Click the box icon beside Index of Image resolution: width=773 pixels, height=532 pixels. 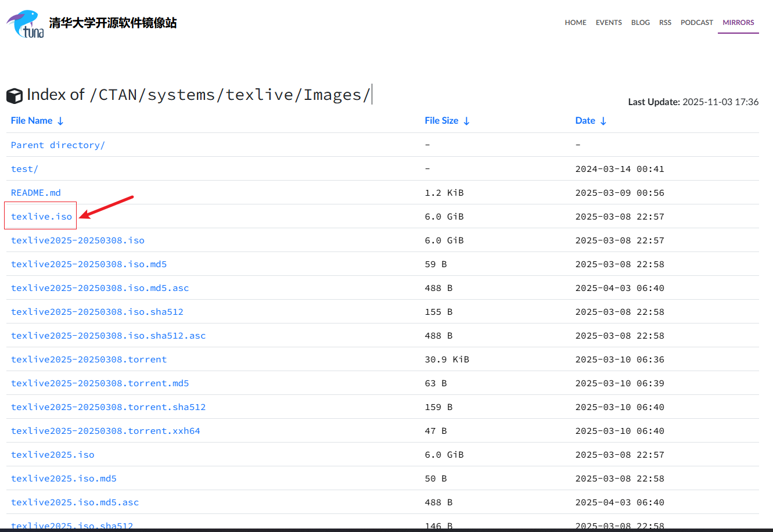coord(15,96)
